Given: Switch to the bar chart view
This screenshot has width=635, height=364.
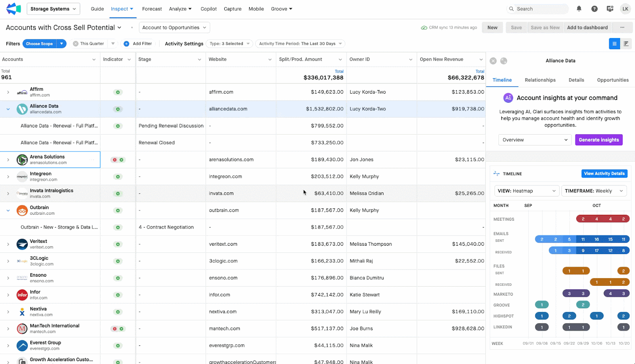Looking at the screenshot, I should 626,44.
